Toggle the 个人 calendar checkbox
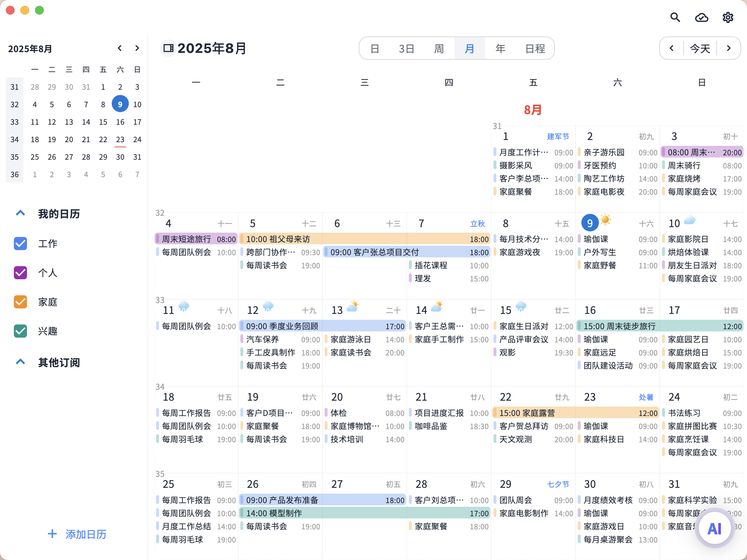The height and width of the screenshot is (560, 747). pyautogui.click(x=20, y=273)
